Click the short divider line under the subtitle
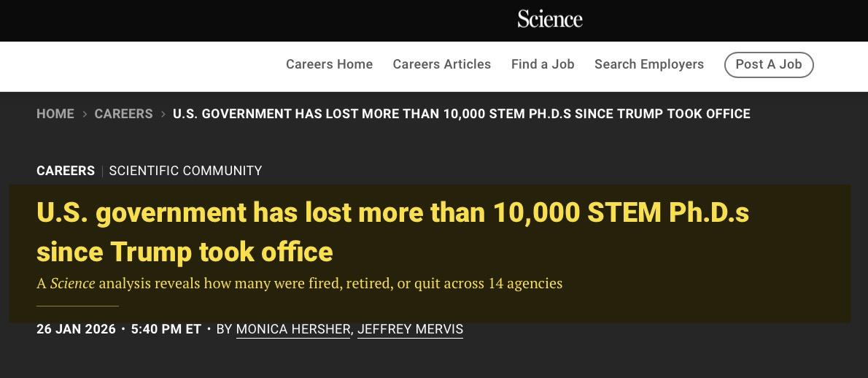 click(77, 306)
